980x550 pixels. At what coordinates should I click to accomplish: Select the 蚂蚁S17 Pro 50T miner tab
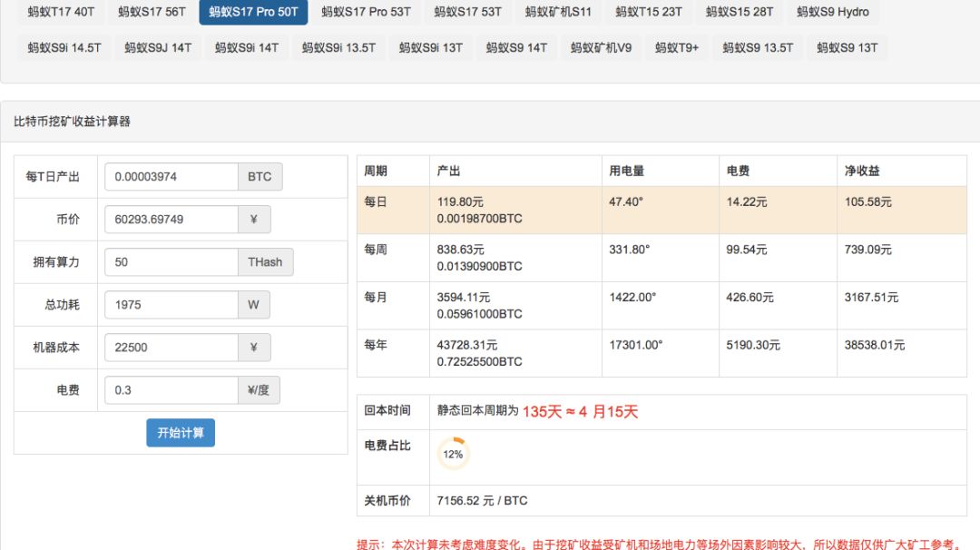click(x=253, y=12)
